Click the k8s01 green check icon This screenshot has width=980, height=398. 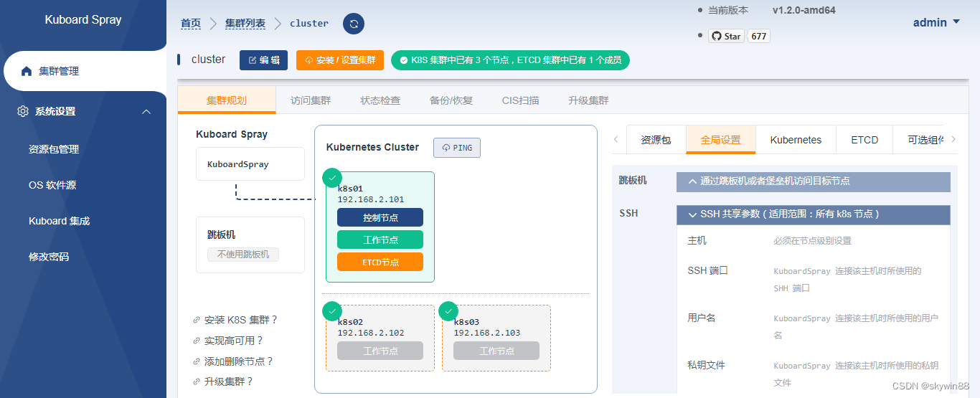(332, 177)
